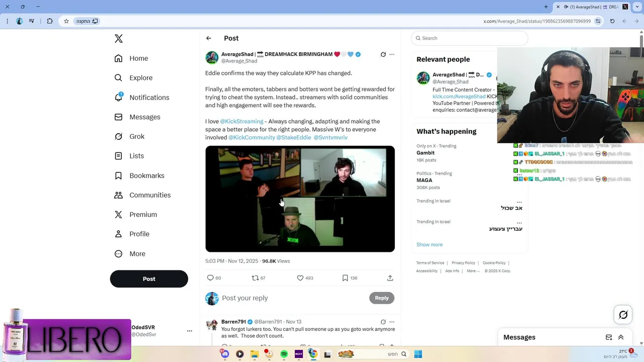This screenshot has height=362, width=644.
Task: Open Grok in the sidebar
Action: tap(129, 136)
